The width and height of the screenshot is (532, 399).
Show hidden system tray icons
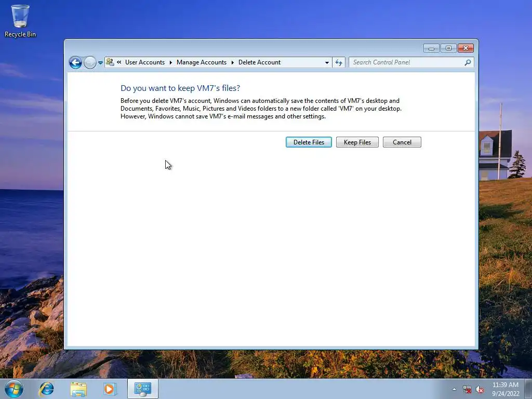click(x=454, y=389)
